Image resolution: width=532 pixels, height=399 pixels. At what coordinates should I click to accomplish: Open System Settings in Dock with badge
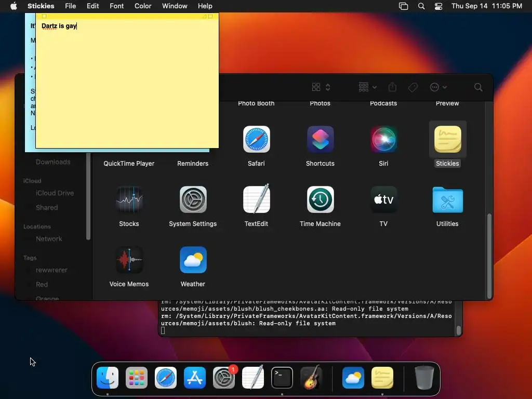(x=224, y=378)
